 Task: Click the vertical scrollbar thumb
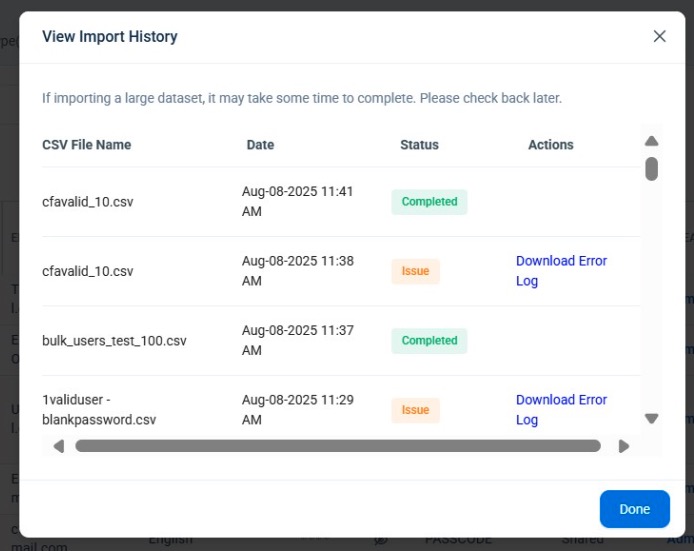click(x=652, y=168)
